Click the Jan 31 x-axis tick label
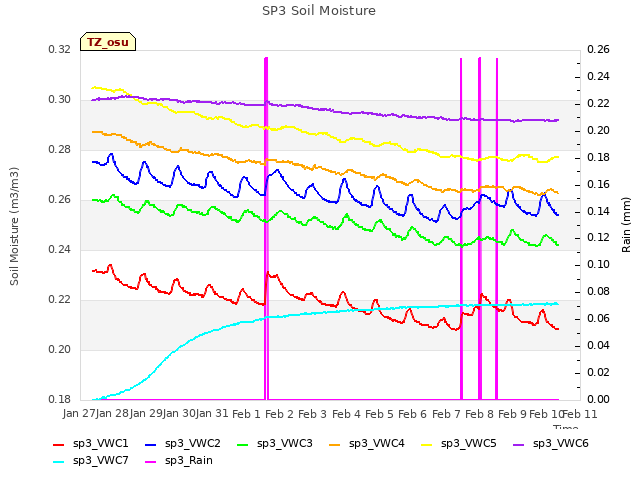This screenshot has height=480, width=640. pos(212,414)
